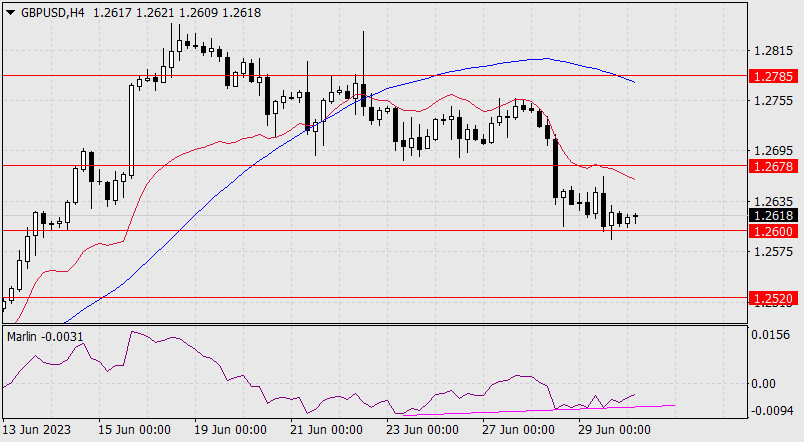The image size is (804, 442).
Task: Click the 23 Jun 00:00 time label
Action: tap(419, 430)
